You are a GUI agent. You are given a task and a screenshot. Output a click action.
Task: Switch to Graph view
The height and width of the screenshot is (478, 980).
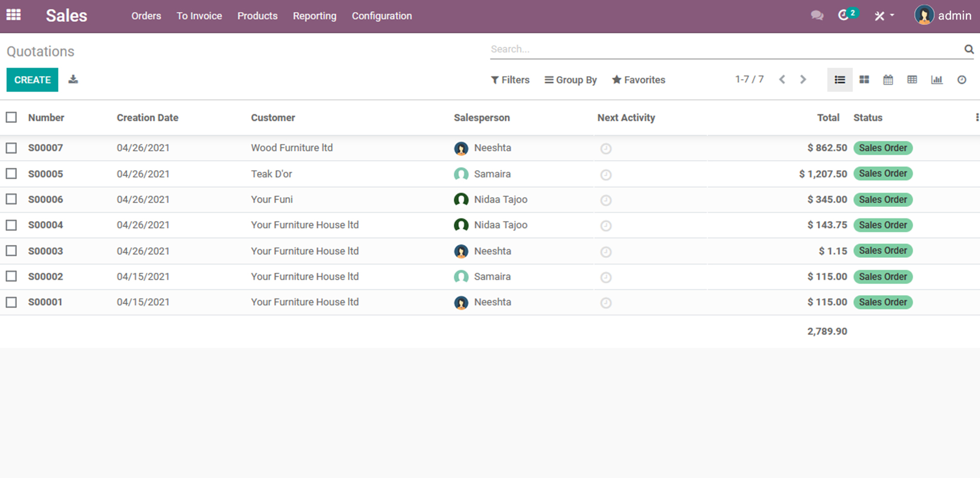pos(937,80)
